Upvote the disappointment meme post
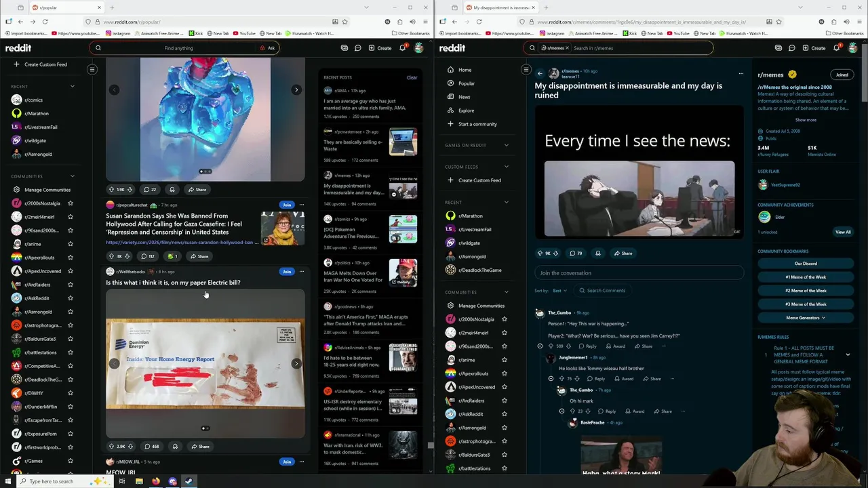 coord(540,253)
